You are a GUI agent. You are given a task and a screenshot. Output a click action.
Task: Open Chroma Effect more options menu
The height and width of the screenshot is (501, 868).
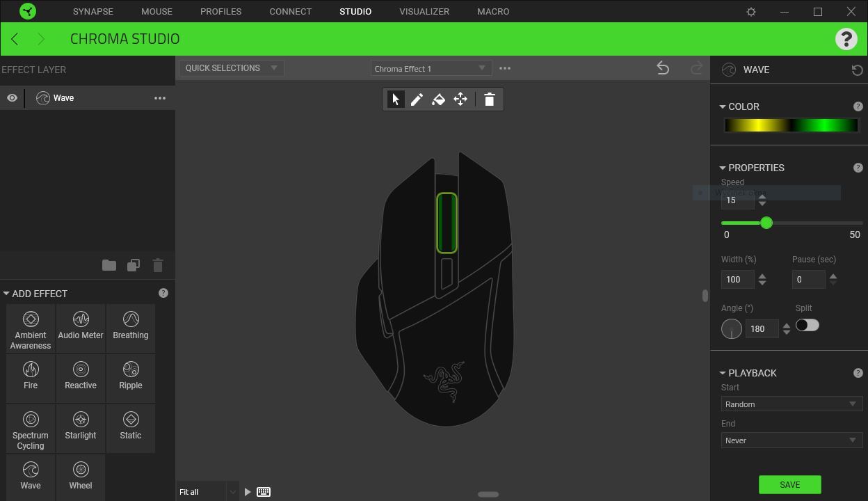pos(505,68)
